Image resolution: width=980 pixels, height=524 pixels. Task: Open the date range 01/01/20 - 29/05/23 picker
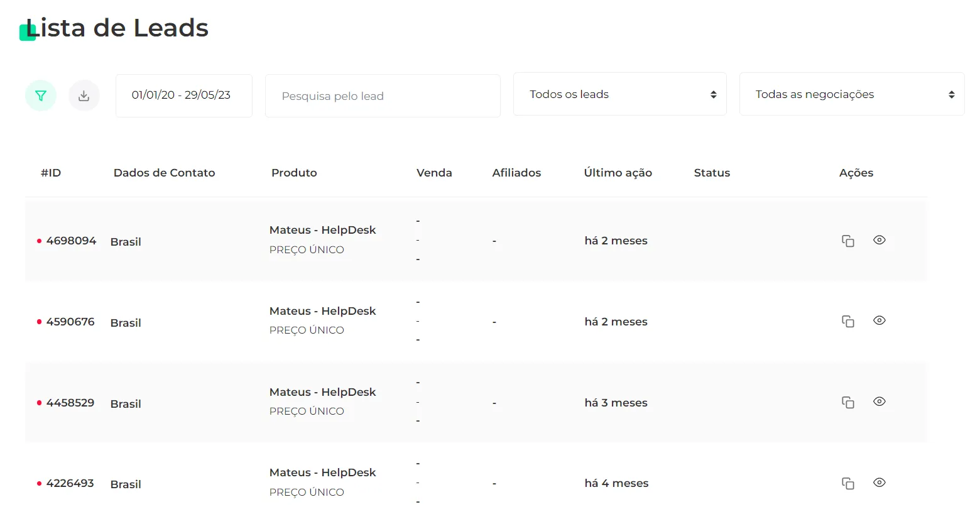click(184, 96)
